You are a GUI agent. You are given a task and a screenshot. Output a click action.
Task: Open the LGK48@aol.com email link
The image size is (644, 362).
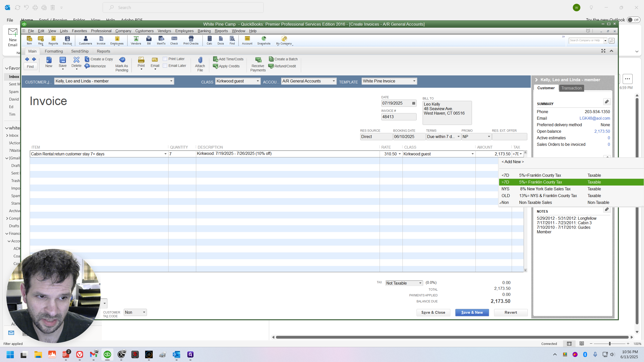pyautogui.click(x=595, y=118)
